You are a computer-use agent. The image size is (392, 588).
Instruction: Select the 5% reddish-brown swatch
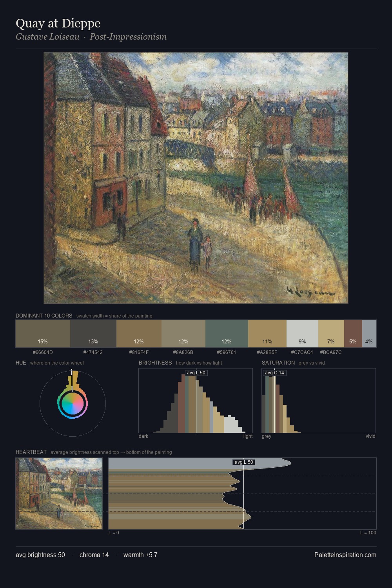[x=353, y=334]
